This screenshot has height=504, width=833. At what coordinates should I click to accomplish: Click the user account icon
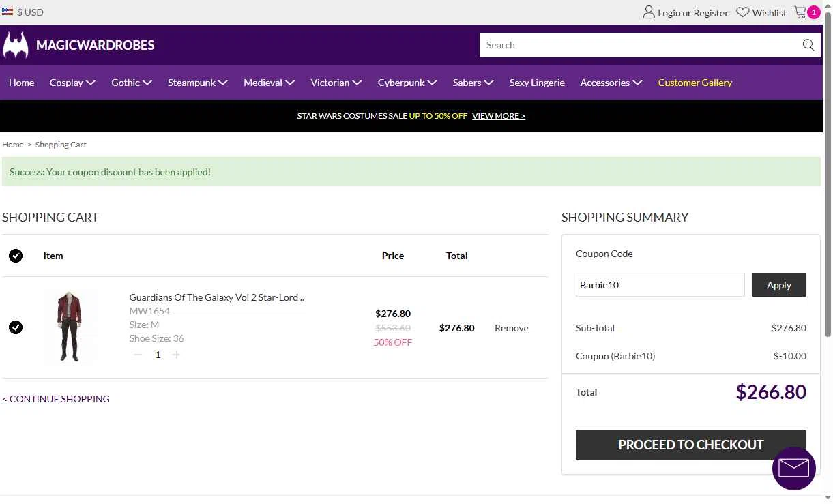coord(649,12)
